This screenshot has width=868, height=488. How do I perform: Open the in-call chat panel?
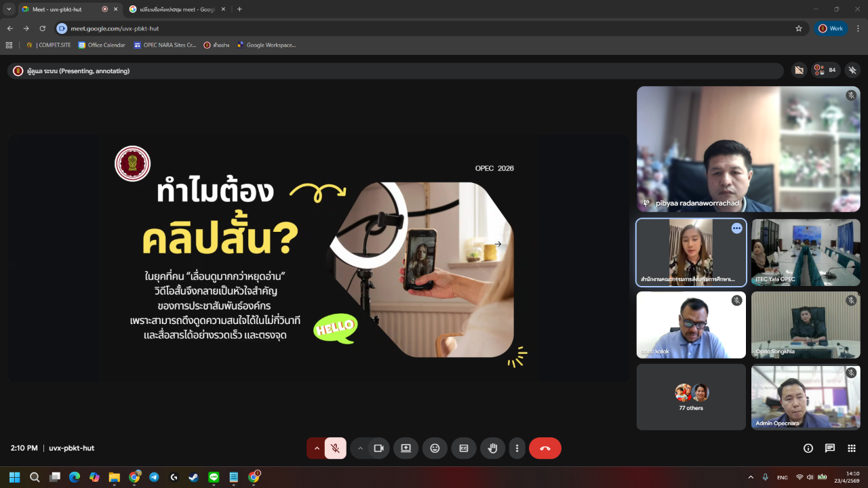829,448
